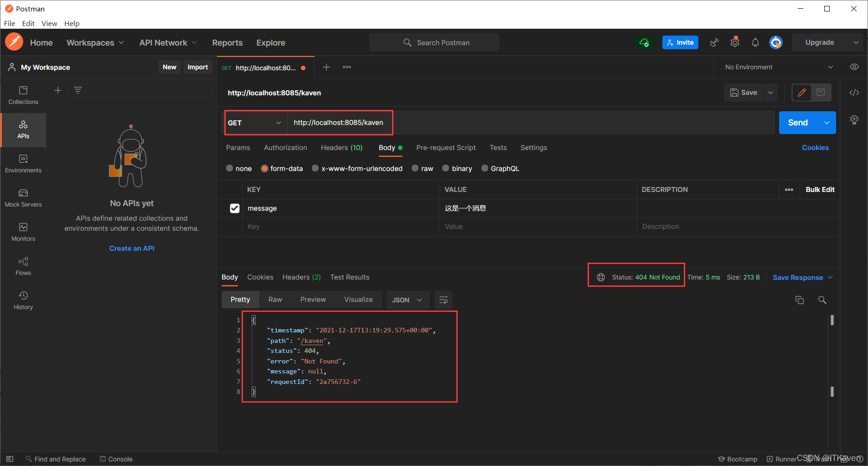
Task: Click the Postman logo icon in header
Action: pyautogui.click(x=14, y=42)
